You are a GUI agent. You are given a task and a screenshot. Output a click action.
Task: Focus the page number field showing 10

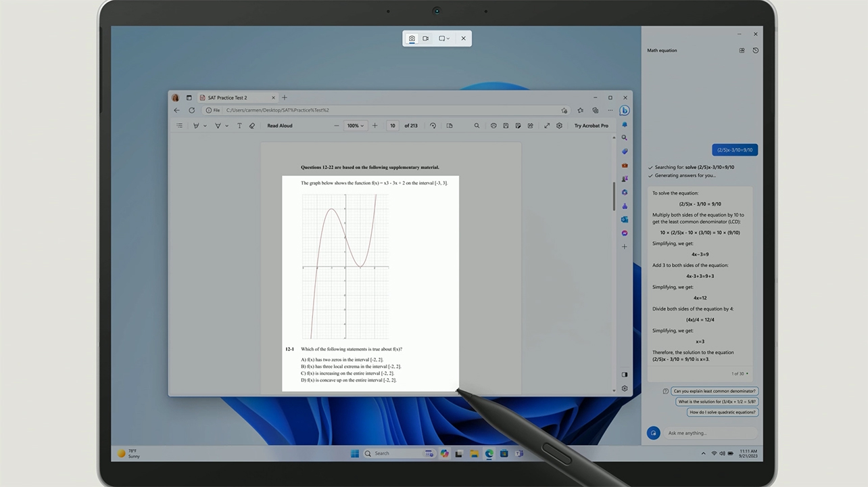pos(393,126)
